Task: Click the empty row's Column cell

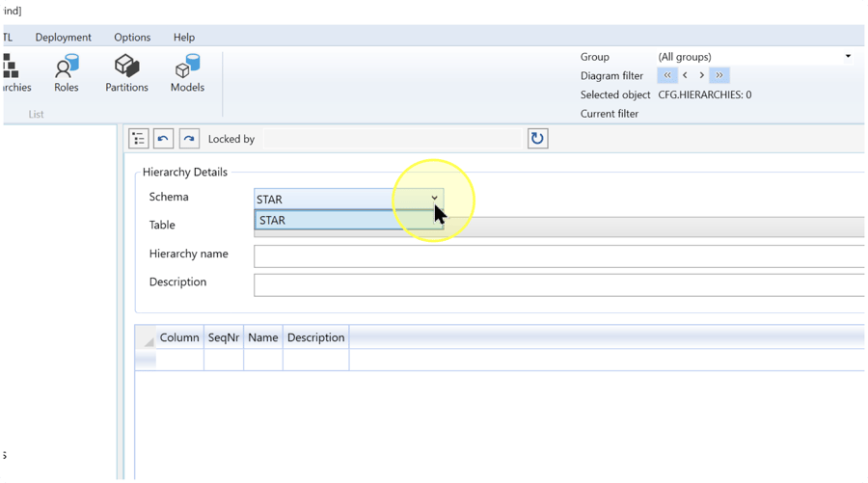Action: click(x=179, y=360)
